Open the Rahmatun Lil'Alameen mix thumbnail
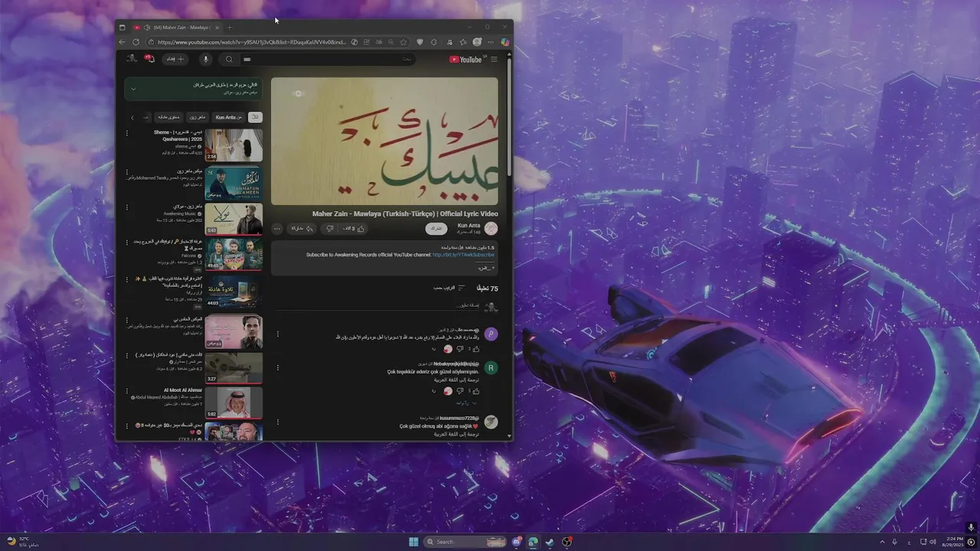 pos(234,182)
